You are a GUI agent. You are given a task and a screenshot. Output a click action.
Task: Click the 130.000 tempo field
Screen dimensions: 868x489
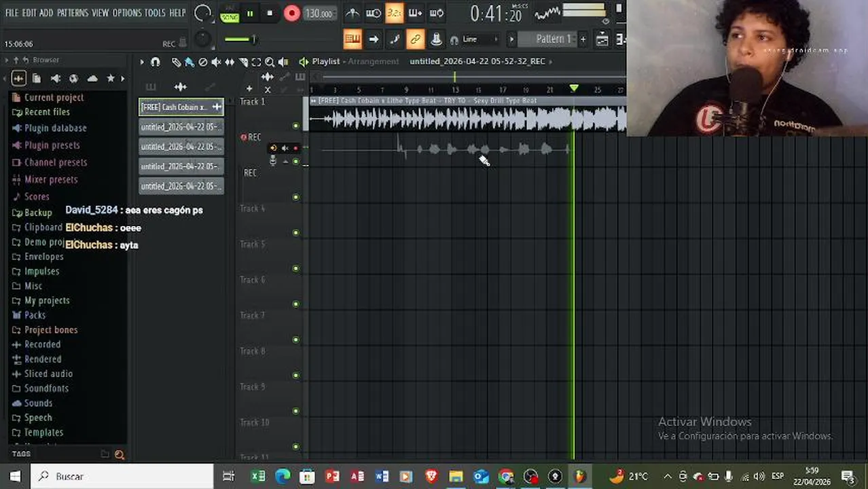point(319,14)
